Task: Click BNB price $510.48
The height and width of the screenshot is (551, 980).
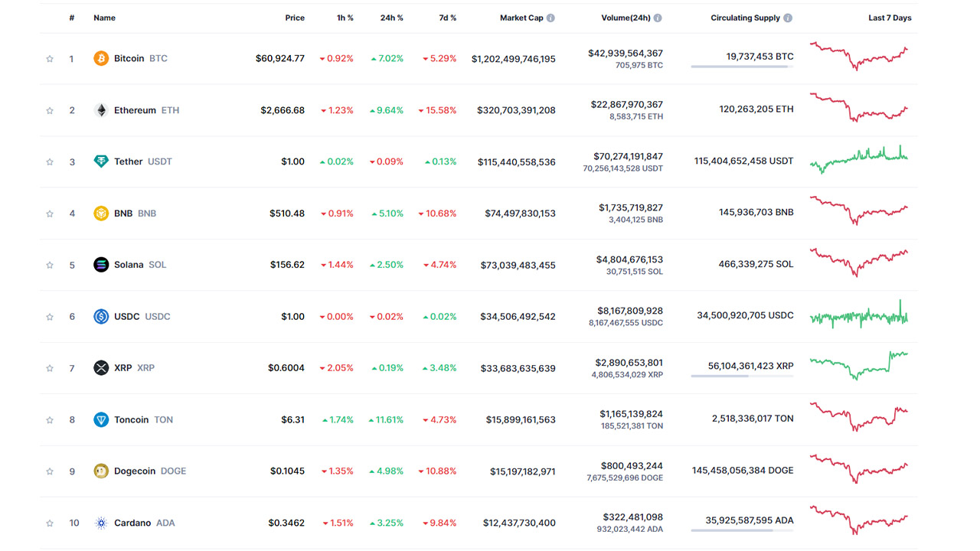Action: pos(287,214)
